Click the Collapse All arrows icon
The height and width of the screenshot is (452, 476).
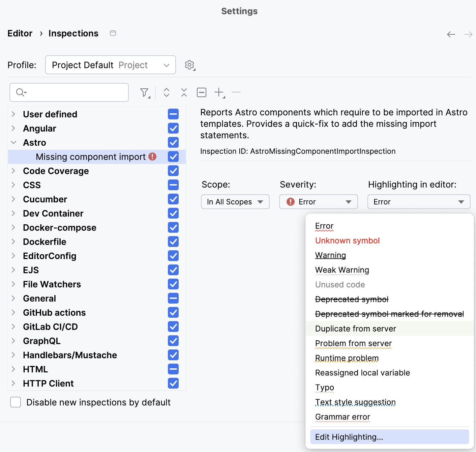(184, 92)
